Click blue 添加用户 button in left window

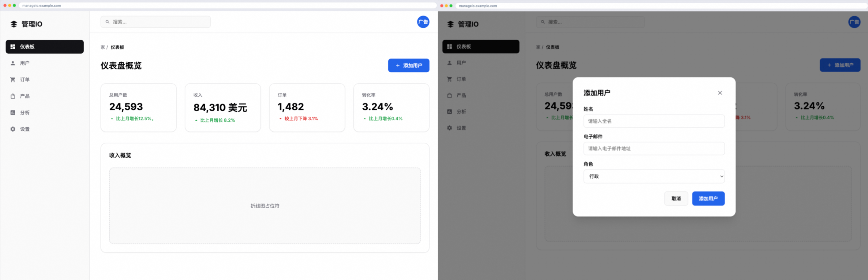coord(409,65)
